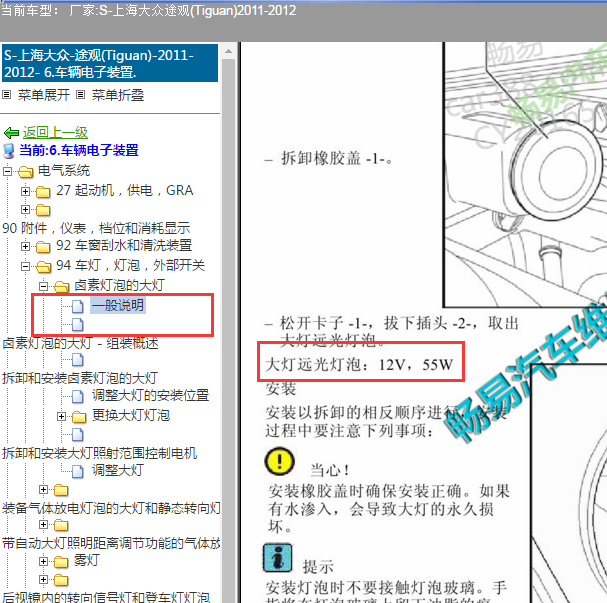
Task: Select 94 车灯，灯泡，外部开关 label
Action: tap(130, 266)
